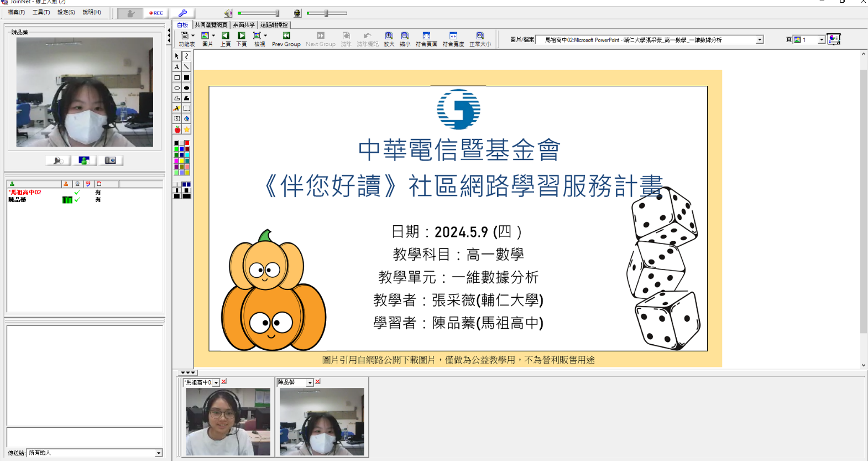Image resolution: width=868 pixels, height=461 pixels.
Task: Open the 傳送給 所有的人 dropdown
Action: [159, 453]
